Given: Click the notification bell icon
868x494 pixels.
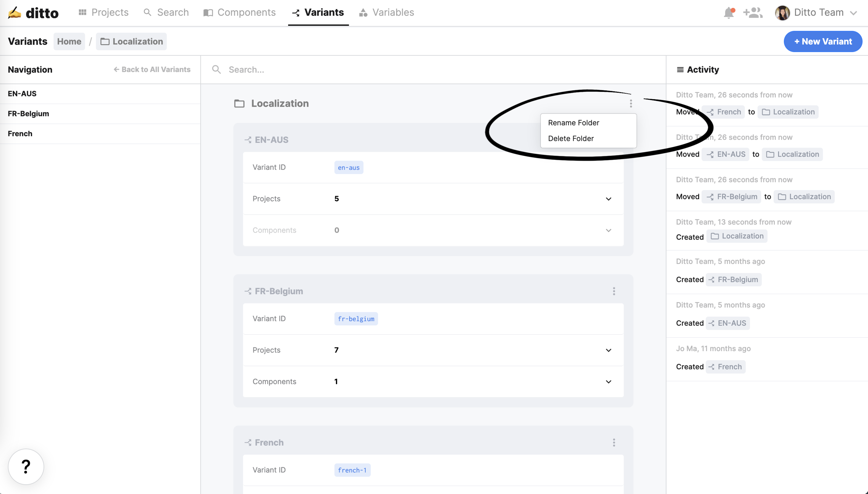Looking at the screenshot, I should 728,13.
